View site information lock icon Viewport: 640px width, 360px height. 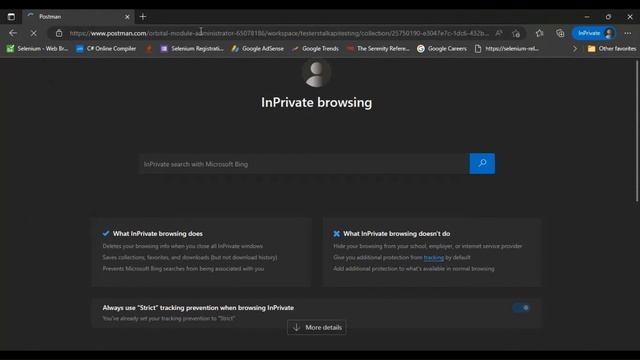59,33
